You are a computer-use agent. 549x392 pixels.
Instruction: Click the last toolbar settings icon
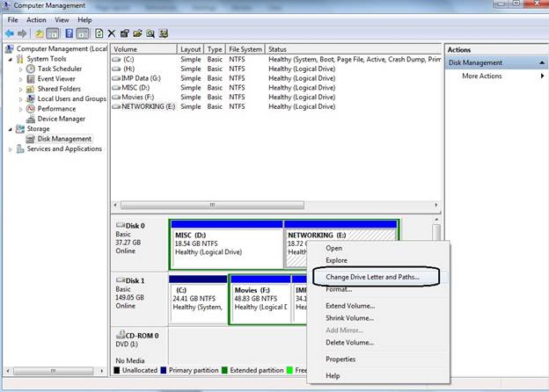click(x=164, y=33)
